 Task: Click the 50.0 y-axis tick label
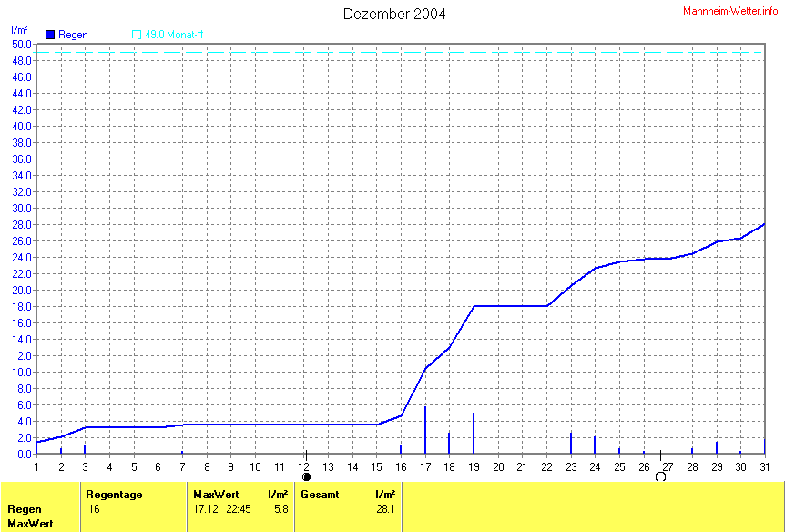tap(21, 44)
